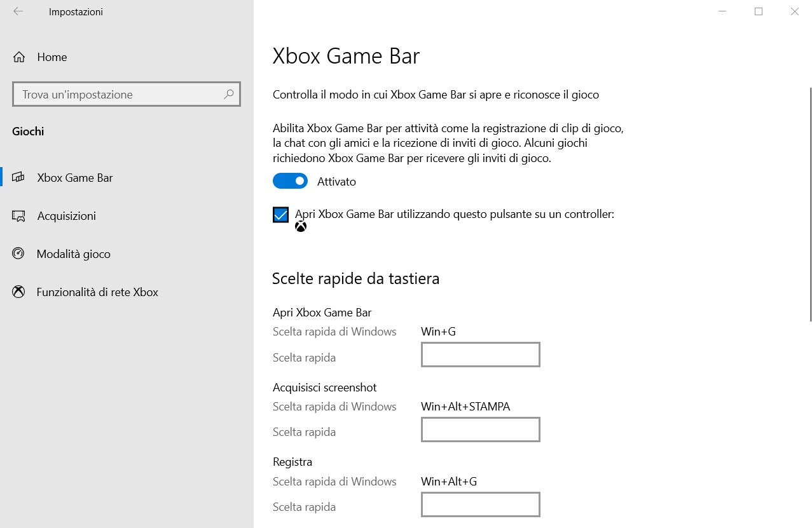Close the Impostazioni window
The height and width of the screenshot is (528, 812).
(x=794, y=11)
